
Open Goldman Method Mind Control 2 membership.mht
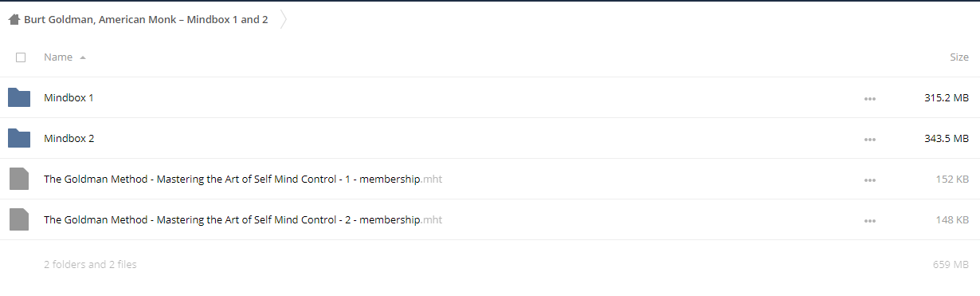pos(243,220)
